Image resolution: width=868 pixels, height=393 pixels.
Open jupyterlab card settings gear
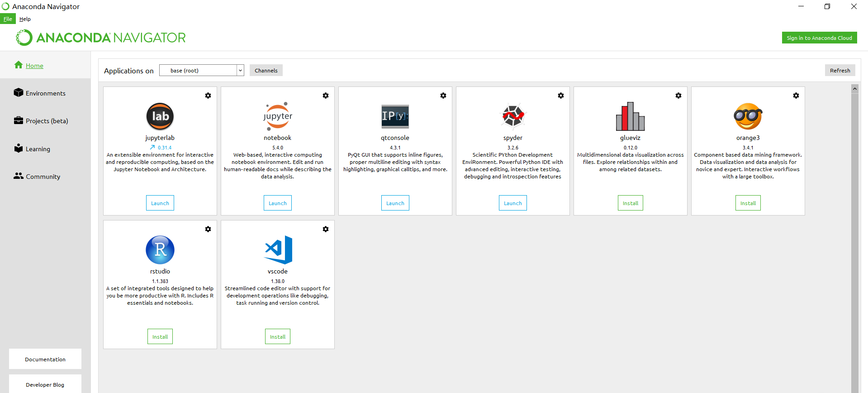(208, 96)
